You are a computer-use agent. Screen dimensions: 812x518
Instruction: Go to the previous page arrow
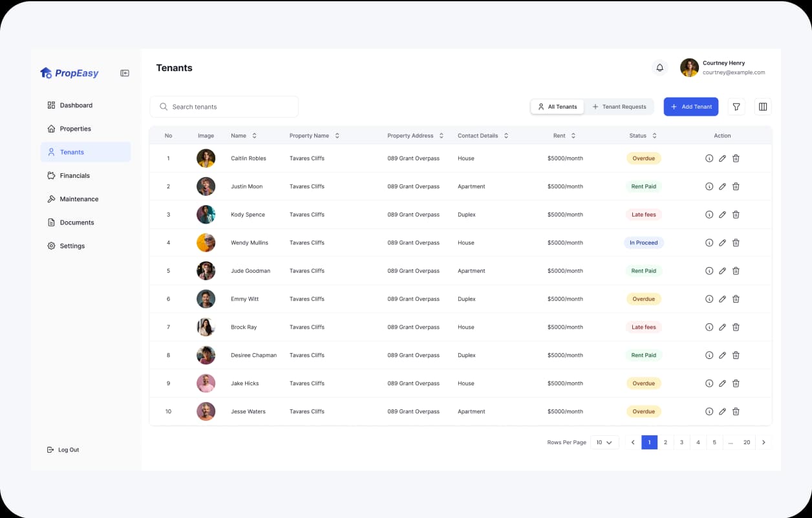tap(633, 442)
